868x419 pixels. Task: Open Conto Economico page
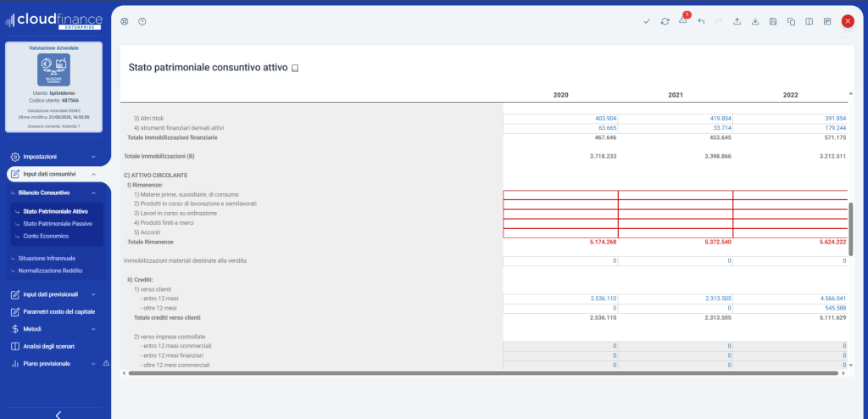pos(46,236)
